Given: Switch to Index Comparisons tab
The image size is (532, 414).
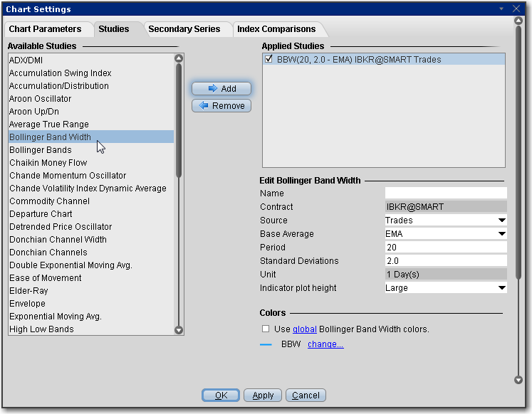Looking at the screenshot, I should point(276,29).
